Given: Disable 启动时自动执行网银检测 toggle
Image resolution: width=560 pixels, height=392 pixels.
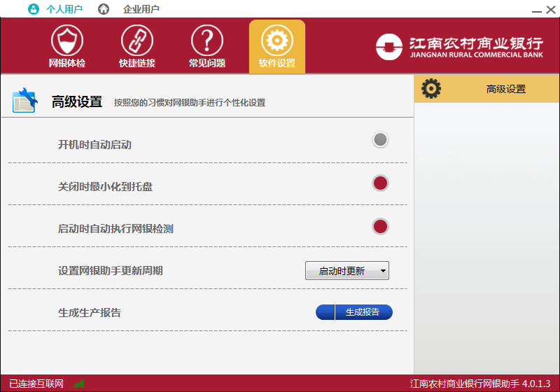Looking at the screenshot, I should click(380, 226).
